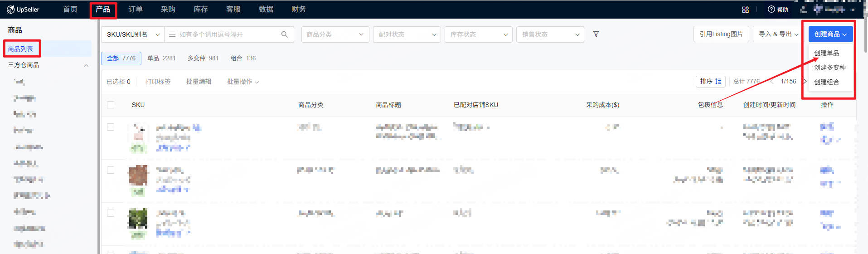Open 销售状态 filter dropdown
The image size is (868, 254).
coord(550,34)
